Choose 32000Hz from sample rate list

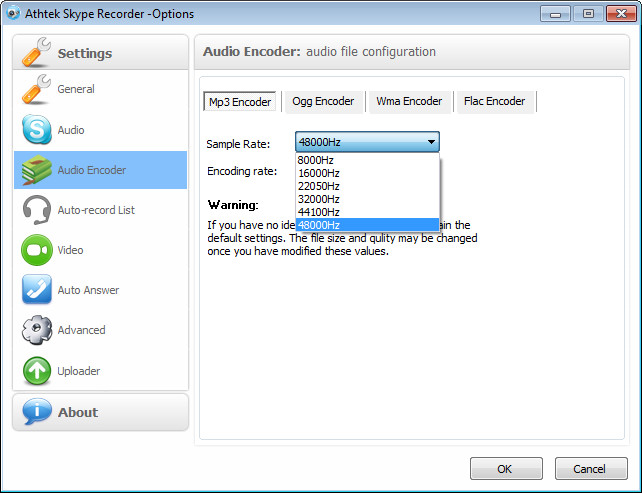(x=367, y=199)
